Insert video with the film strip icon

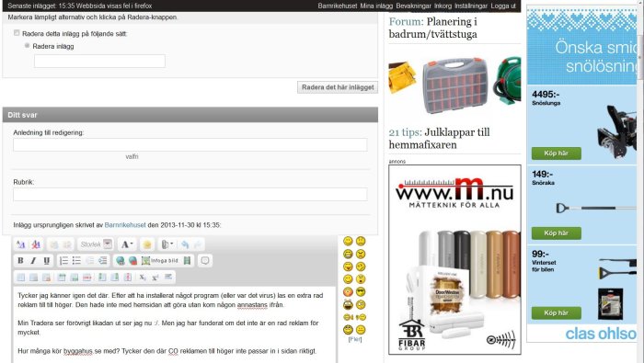coord(188,260)
